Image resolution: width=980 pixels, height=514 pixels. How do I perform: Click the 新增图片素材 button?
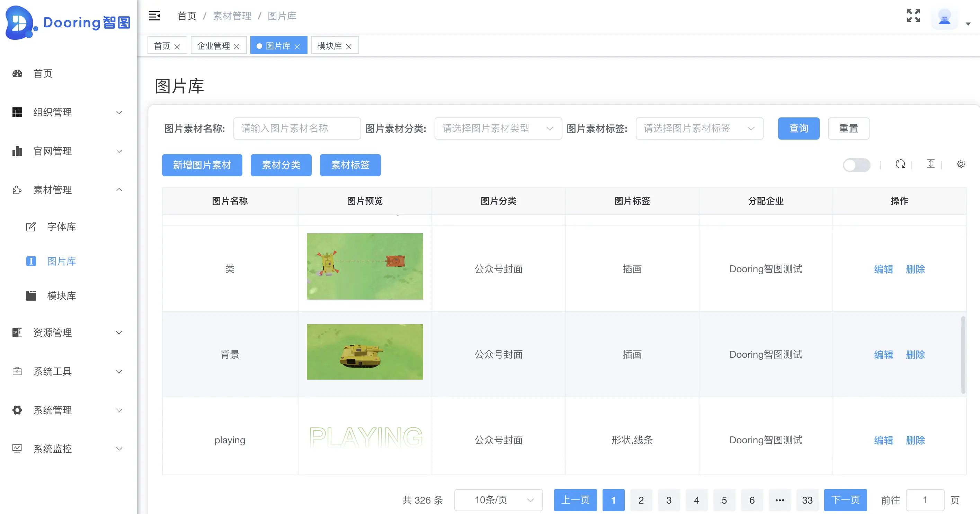202,165
